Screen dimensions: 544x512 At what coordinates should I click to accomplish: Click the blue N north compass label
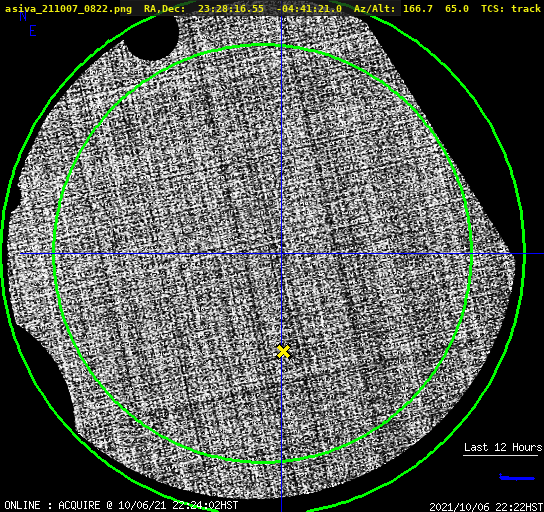23,16
